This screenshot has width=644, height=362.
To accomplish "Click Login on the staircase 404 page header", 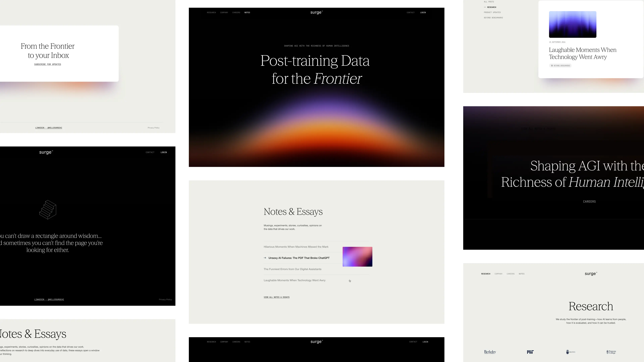I will (164, 152).
